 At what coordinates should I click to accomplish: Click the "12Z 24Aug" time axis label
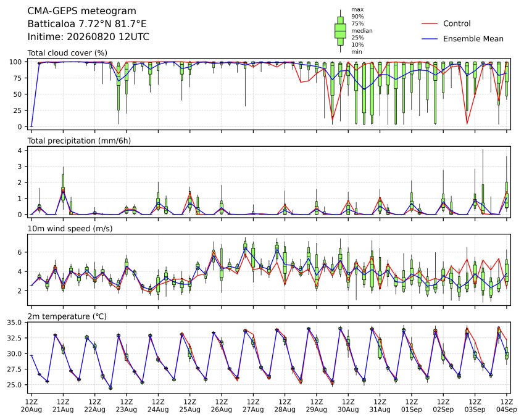coord(158,406)
